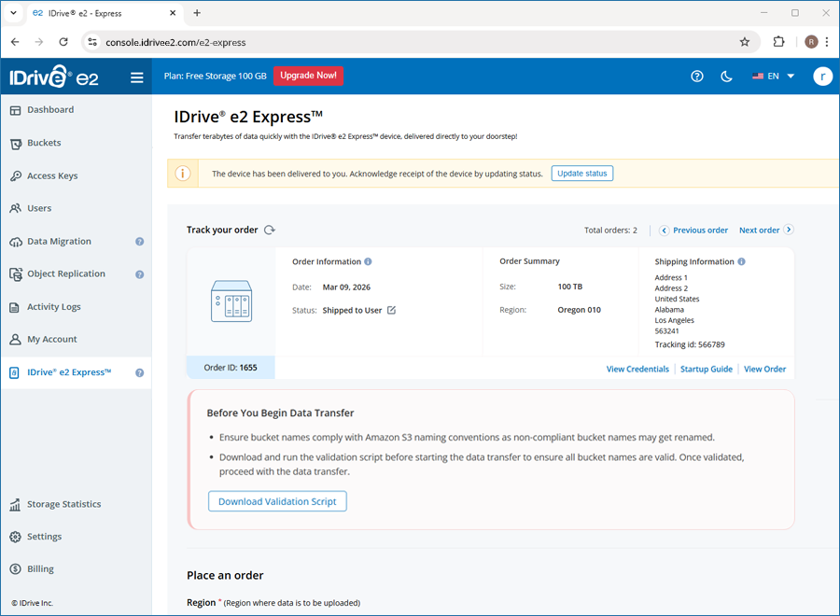Click the browser forward arrow

pos(38,42)
